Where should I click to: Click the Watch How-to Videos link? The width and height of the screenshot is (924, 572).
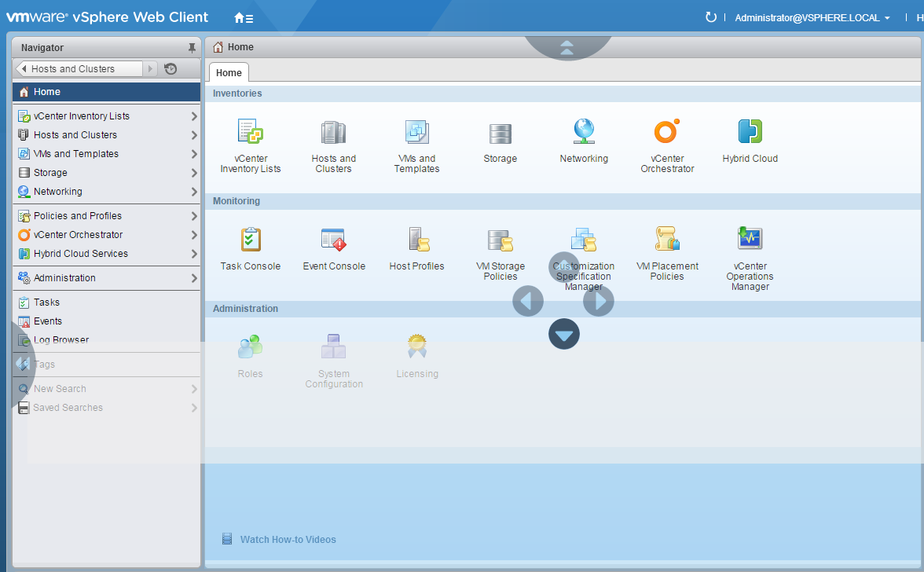pos(288,540)
